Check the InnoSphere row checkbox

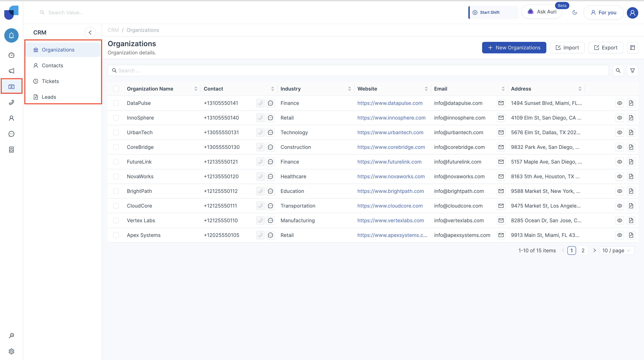[x=116, y=118]
